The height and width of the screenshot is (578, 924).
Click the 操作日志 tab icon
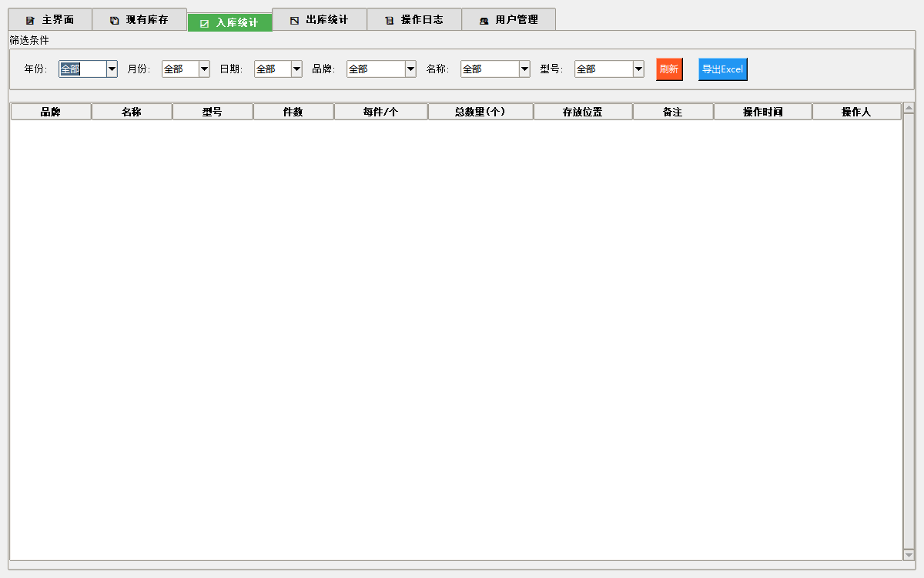pos(389,20)
